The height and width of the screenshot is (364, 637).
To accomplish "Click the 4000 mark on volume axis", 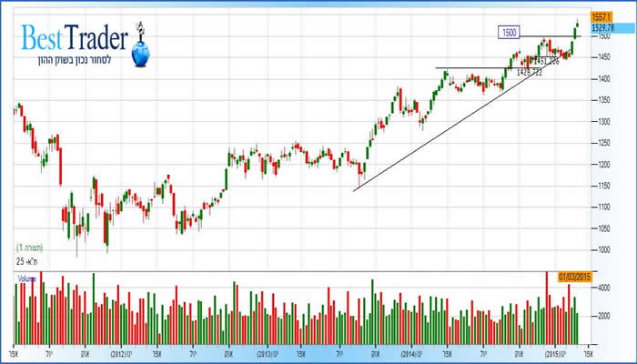I will coord(602,288).
